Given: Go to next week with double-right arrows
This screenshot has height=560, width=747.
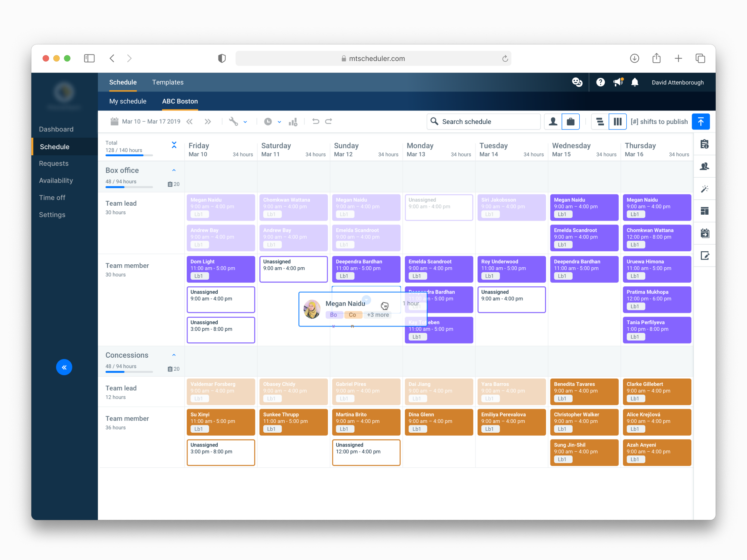Looking at the screenshot, I should 208,122.
